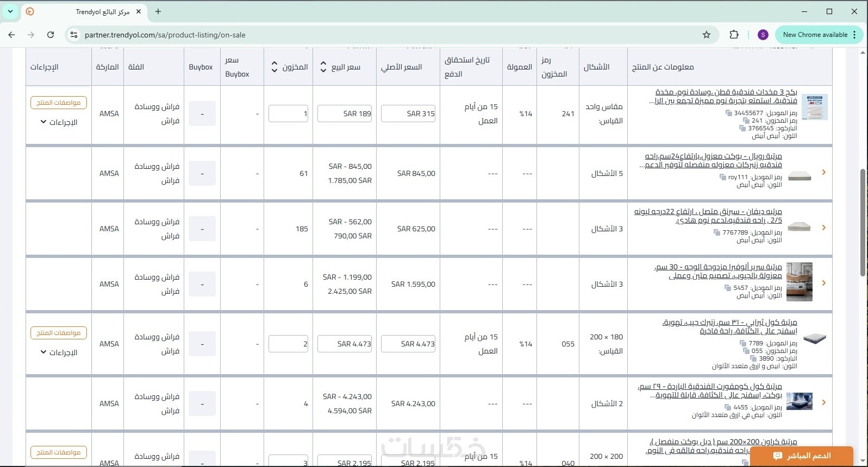The image size is (868, 467).
Task: Select the original price "SAR 1.595,00"
Action: [x=413, y=284]
